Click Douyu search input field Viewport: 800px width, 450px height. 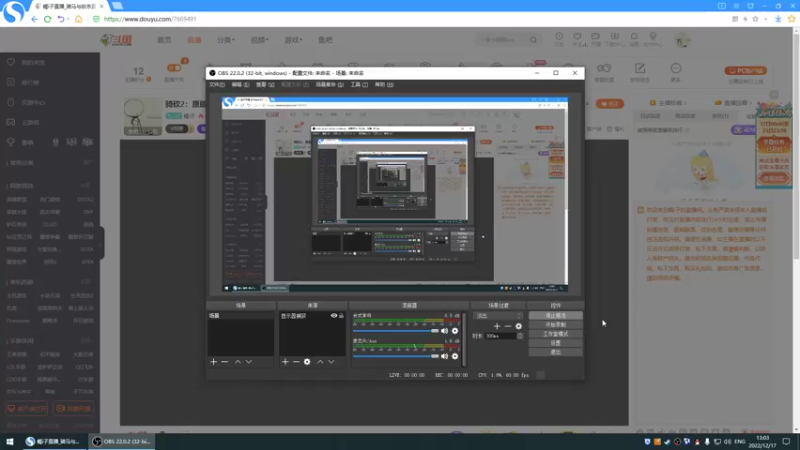click(502, 40)
